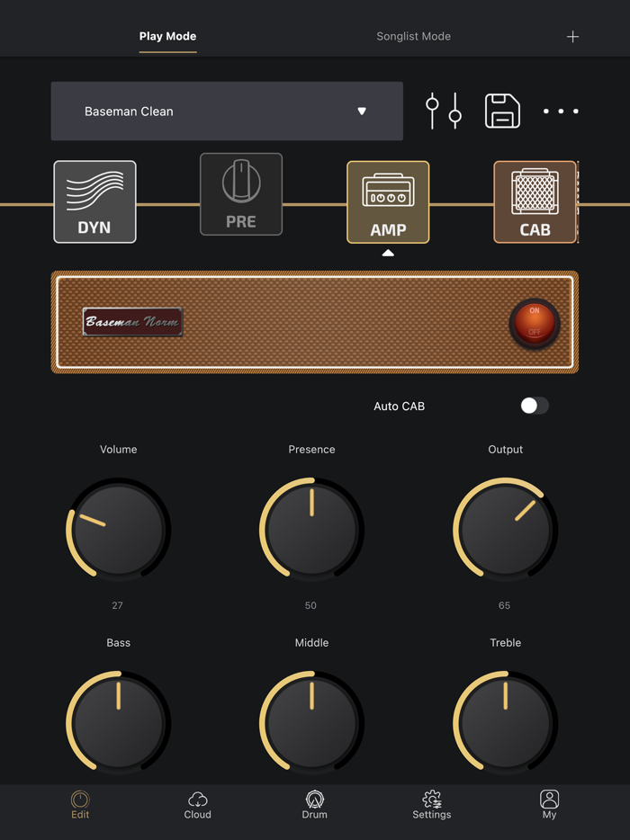630x840 pixels.
Task: Open the My profile section
Action: tap(549, 805)
